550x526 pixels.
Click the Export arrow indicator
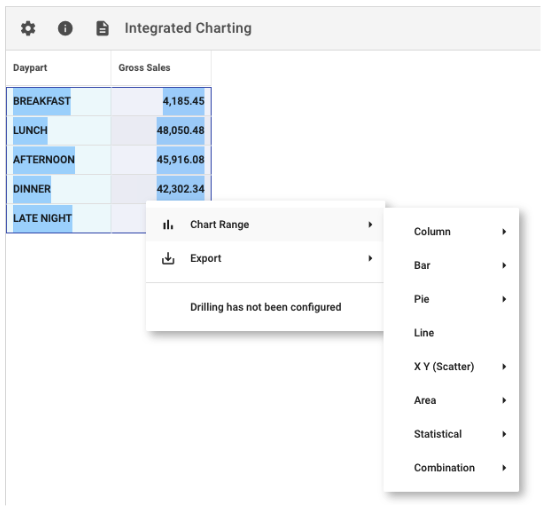[x=370, y=258]
